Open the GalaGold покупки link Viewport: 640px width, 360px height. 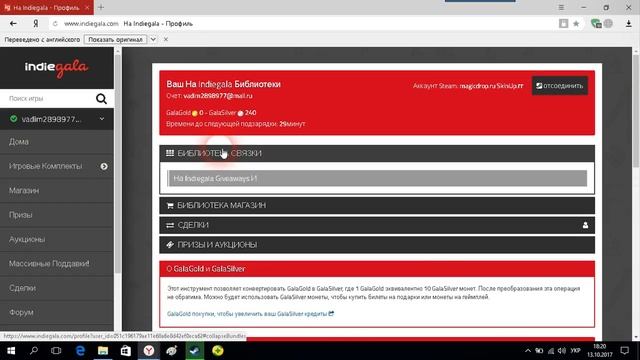pyautogui.click(x=250, y=313)
